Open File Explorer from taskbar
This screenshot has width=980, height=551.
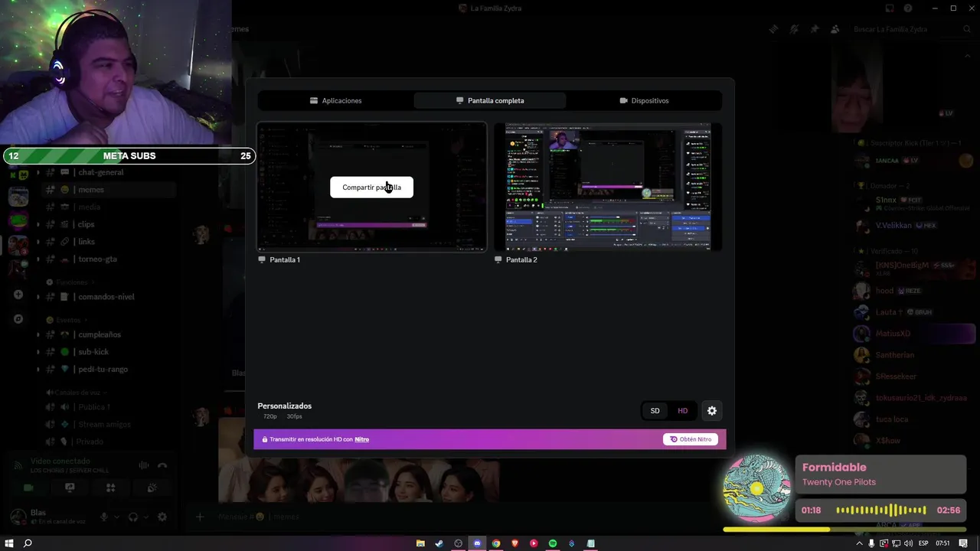point(420,543)
